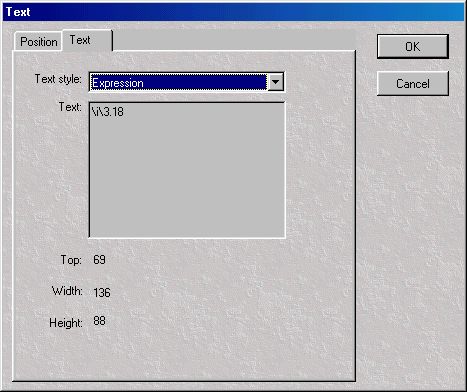467x392 pixels.
Task: Click the Width value 136
Action: tap(102, 293)
